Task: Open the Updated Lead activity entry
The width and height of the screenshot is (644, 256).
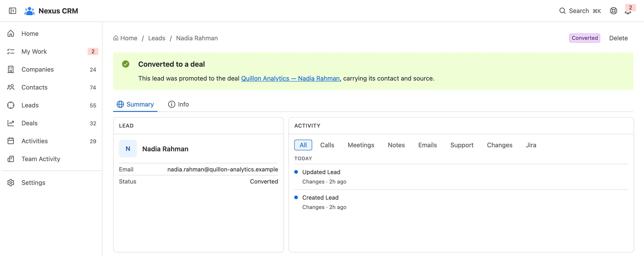Action: (x=461, y=177)
